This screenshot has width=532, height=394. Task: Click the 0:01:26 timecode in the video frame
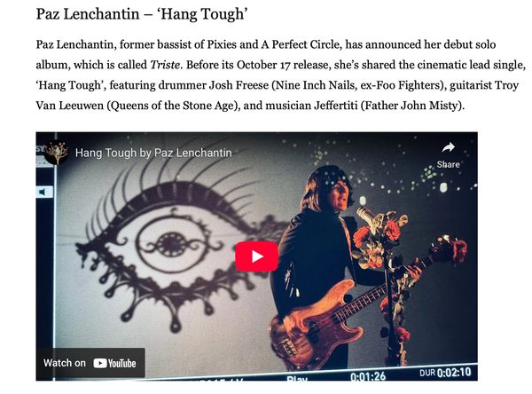point(368,376)
